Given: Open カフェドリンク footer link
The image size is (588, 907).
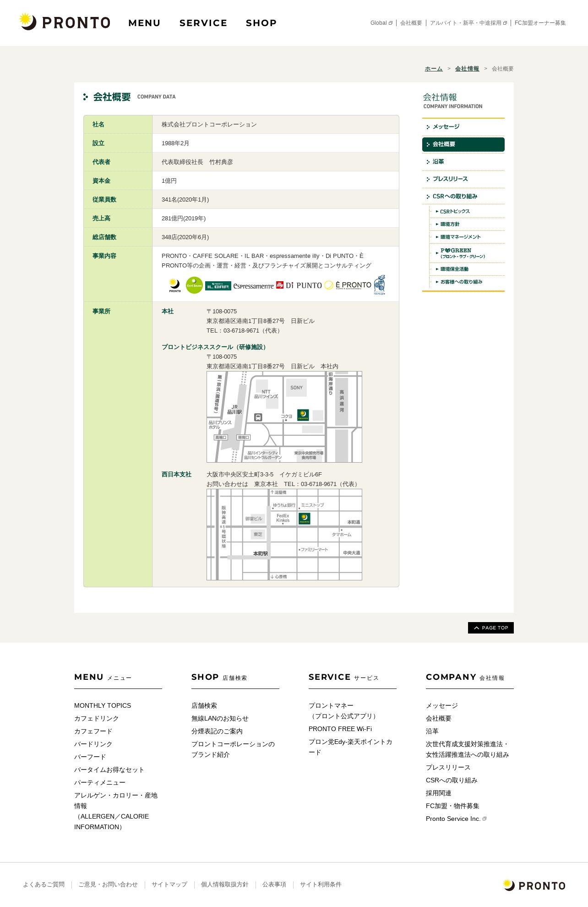Looking at the screenshot, I should tap(96, 718).
